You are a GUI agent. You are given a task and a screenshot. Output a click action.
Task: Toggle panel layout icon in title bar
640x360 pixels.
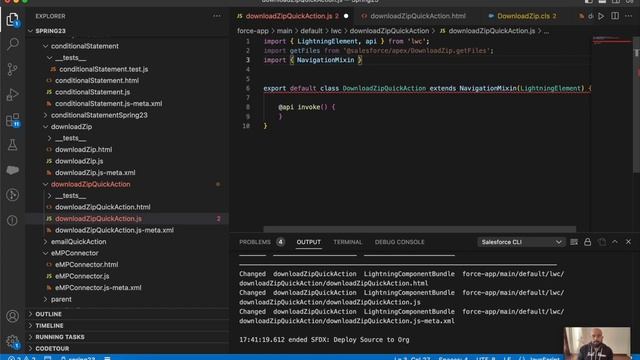click(x=602, y=2)
